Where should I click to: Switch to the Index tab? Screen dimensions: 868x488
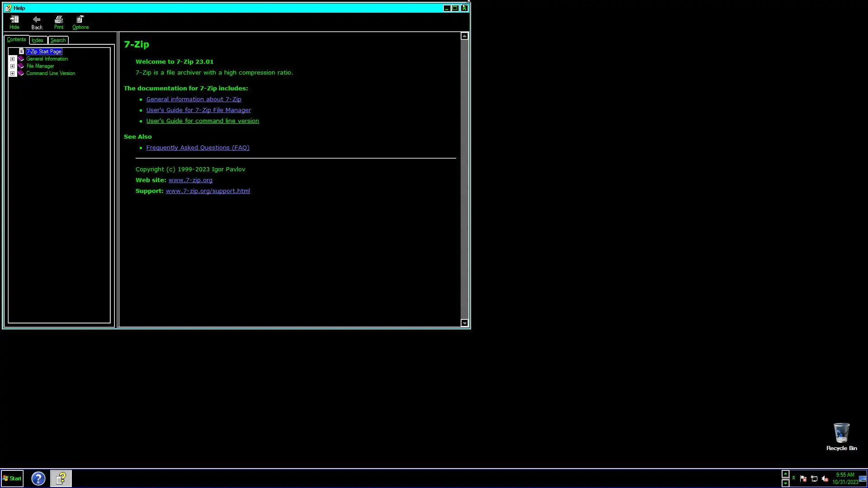38,40
